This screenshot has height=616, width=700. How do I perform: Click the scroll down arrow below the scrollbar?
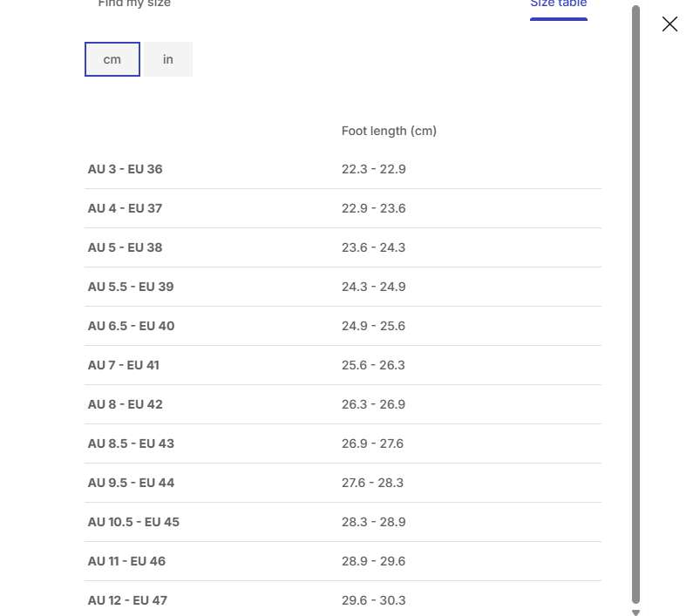tap(635, 613)
